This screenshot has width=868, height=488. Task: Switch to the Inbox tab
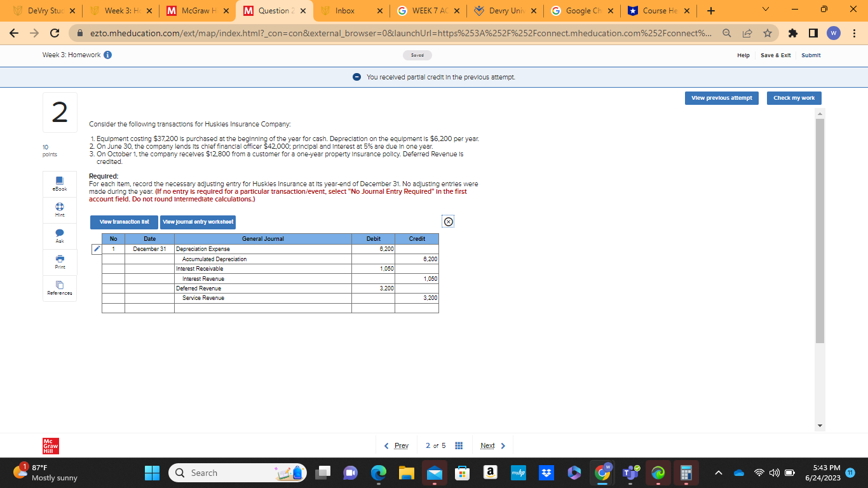coord(353,11)
